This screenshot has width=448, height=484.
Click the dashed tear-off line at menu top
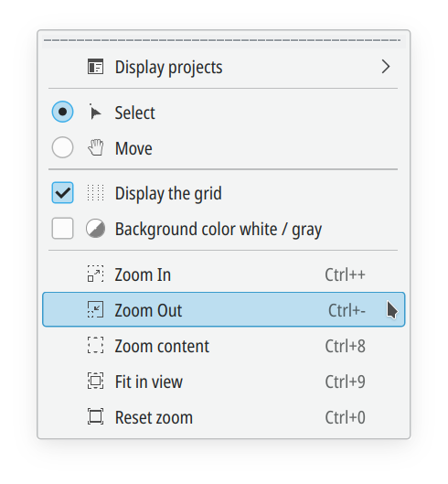[x=222, y=40]
